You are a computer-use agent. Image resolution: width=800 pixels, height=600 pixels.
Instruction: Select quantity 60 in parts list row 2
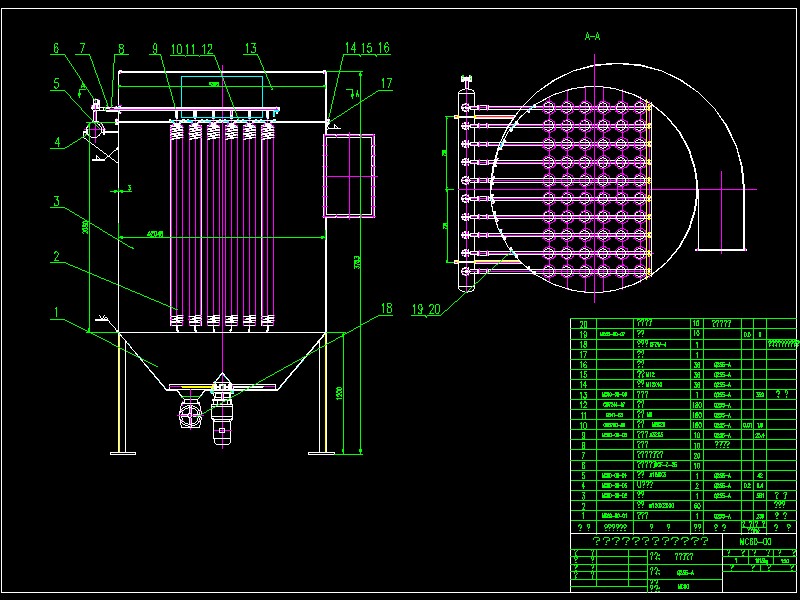[697, 506]
